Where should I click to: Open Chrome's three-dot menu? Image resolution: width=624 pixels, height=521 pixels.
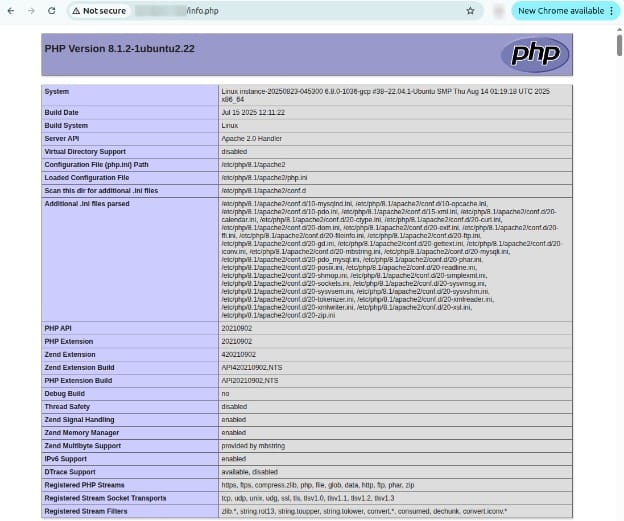click(612, 11)
